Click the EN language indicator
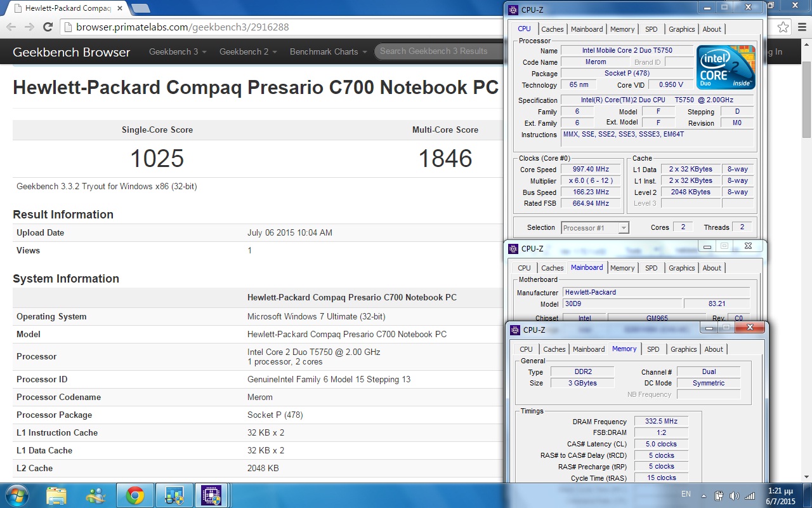This screenshot has width=812, height=508. click(686, 494)
